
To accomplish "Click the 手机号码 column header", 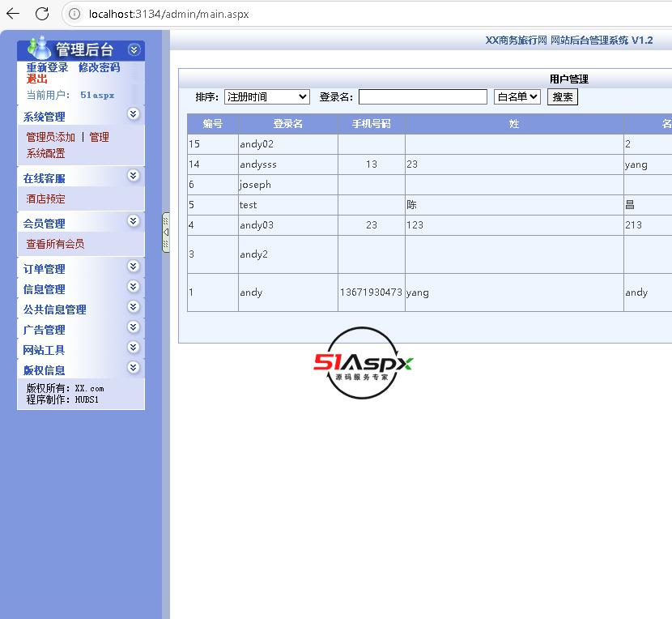I will click(x=371, y=124).
